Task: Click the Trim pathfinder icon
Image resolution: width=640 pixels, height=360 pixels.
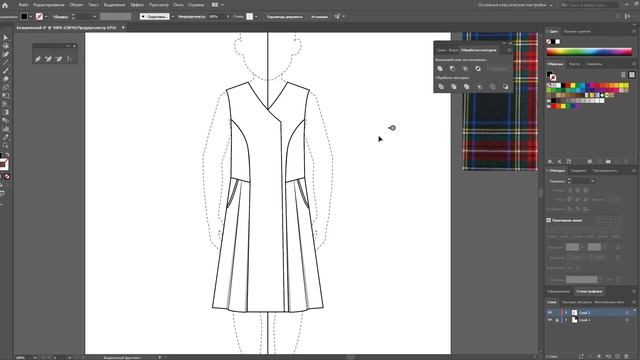Action: (453, 87)
